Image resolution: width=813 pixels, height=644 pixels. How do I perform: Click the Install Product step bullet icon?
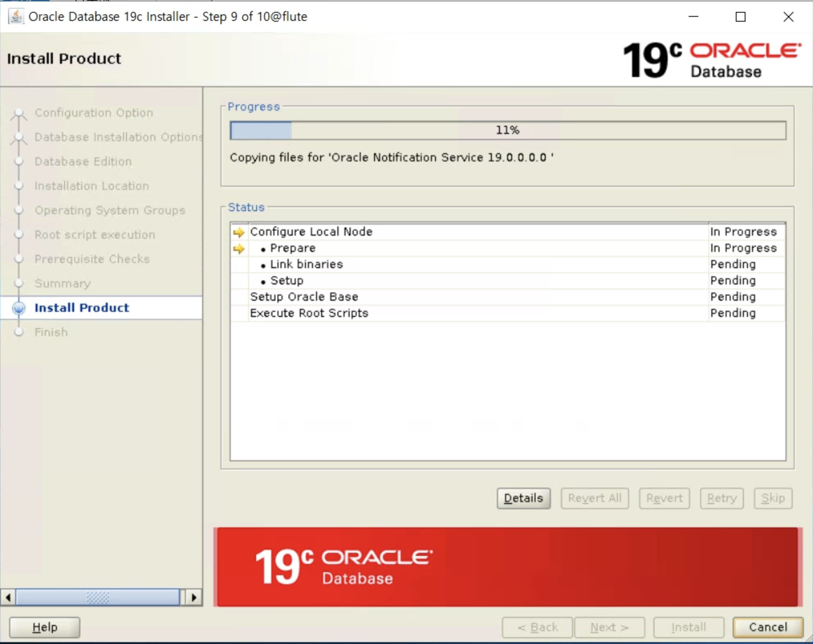[x=19, y=308]
